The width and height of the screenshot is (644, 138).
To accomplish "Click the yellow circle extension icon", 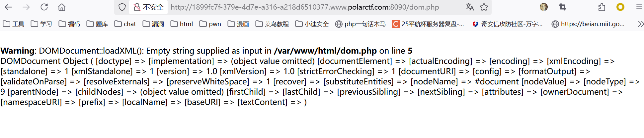I will pyautogui.click(x=620, y=7).
